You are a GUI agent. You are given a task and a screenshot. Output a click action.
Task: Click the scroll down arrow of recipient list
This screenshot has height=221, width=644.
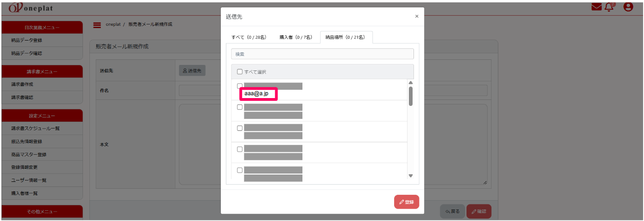pos(410,175)
